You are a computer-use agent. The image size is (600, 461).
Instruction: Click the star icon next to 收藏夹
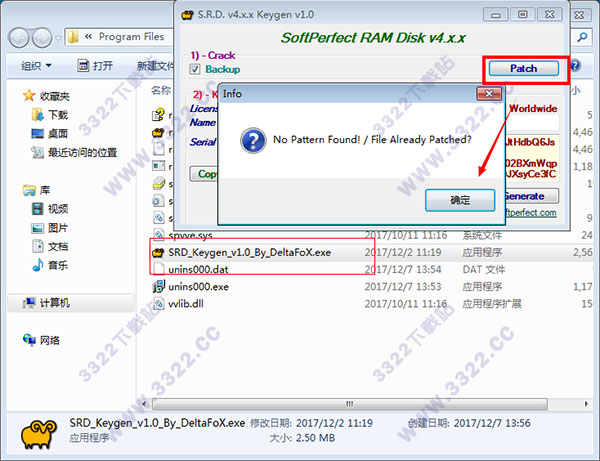click(29, 96)
